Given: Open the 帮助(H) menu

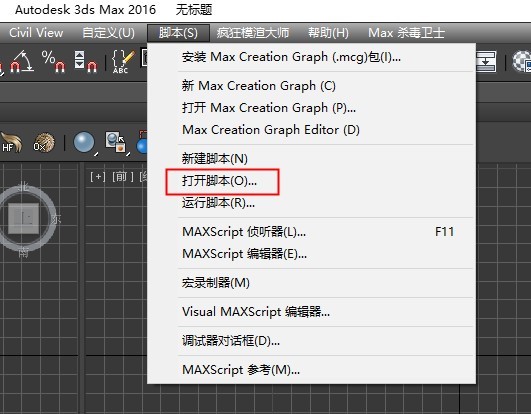Looking at the screenshot, I should 328,33.
